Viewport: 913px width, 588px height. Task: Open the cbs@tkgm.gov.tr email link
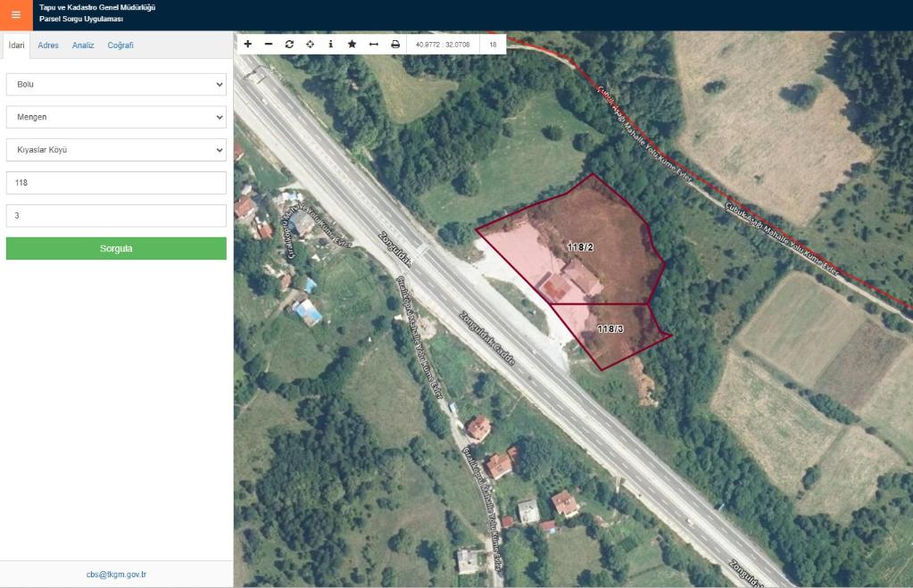(116, 574)
